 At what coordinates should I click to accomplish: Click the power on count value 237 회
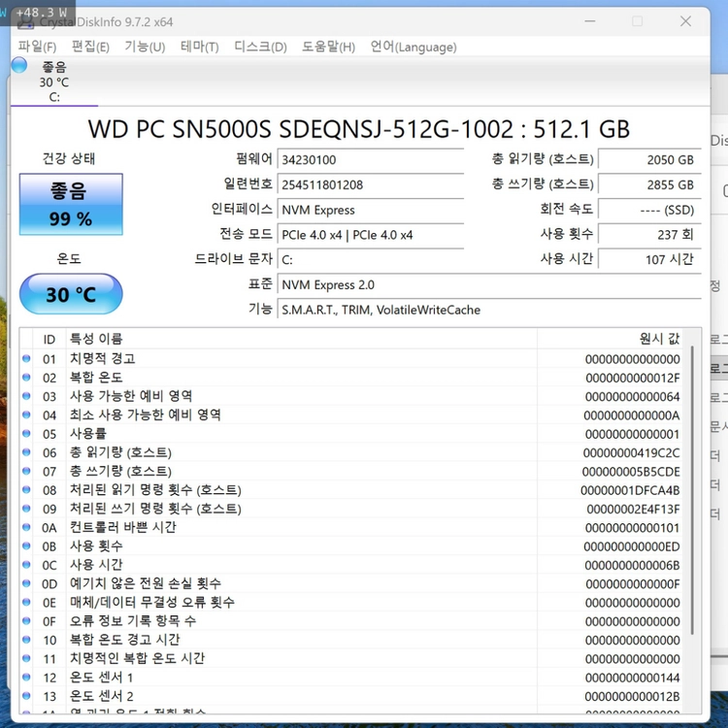tap(649, 234)
